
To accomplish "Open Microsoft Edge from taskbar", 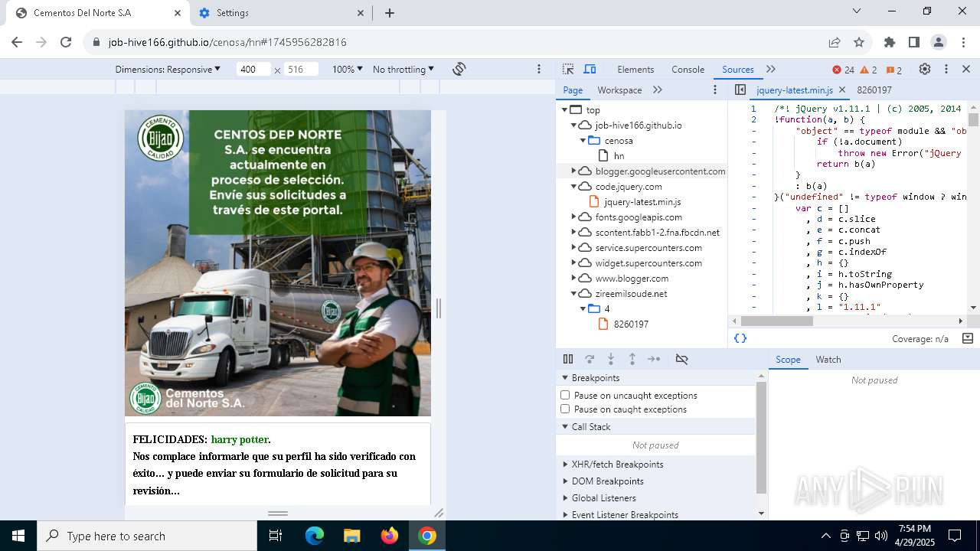I will click(315, 536).
